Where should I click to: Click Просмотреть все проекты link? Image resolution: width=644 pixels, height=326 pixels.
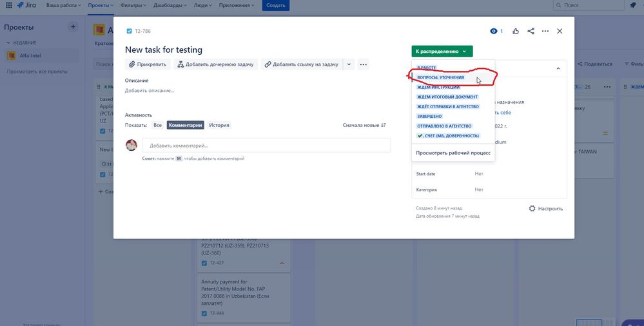tap(37, 72)
